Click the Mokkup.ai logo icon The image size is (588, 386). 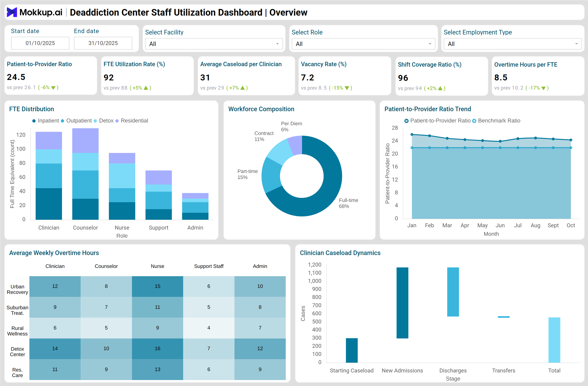pyautogui.click(x=12, y=12)
